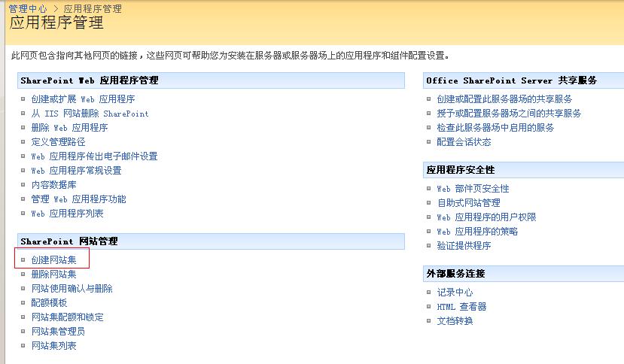Open HTML 查看器 link
The height and width of the screenshot is (364, 624).
(x=461, y=307)
